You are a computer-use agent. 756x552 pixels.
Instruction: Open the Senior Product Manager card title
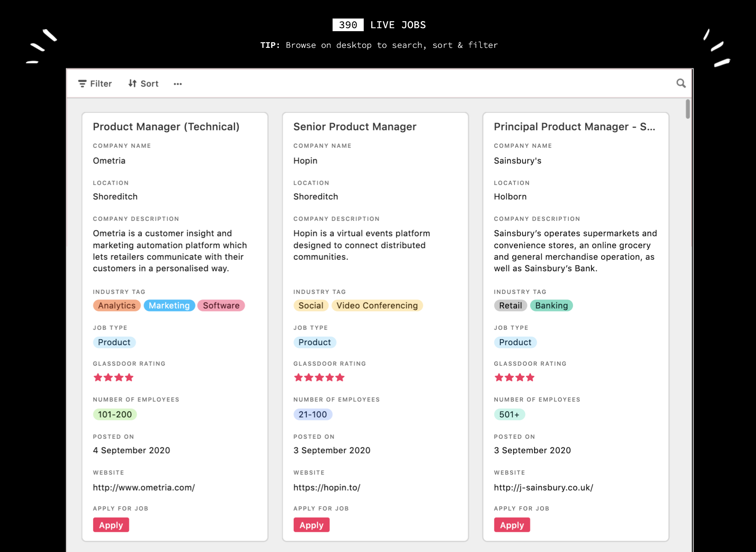(x=355, y=126)
